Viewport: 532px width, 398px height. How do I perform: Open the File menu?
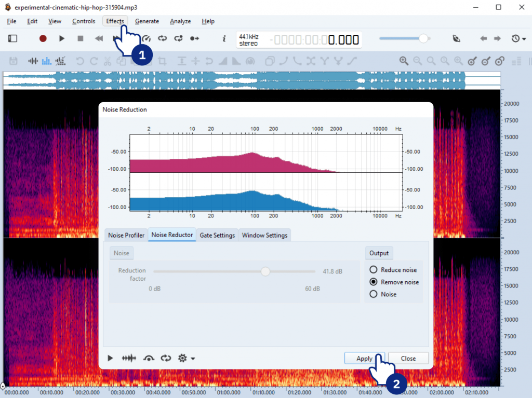11,21
